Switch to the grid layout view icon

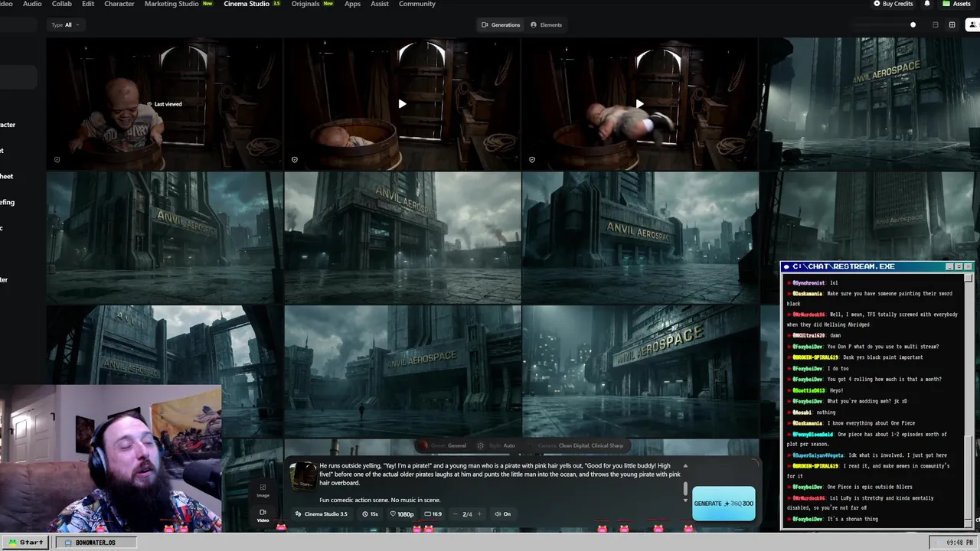[x=952, y=24]
